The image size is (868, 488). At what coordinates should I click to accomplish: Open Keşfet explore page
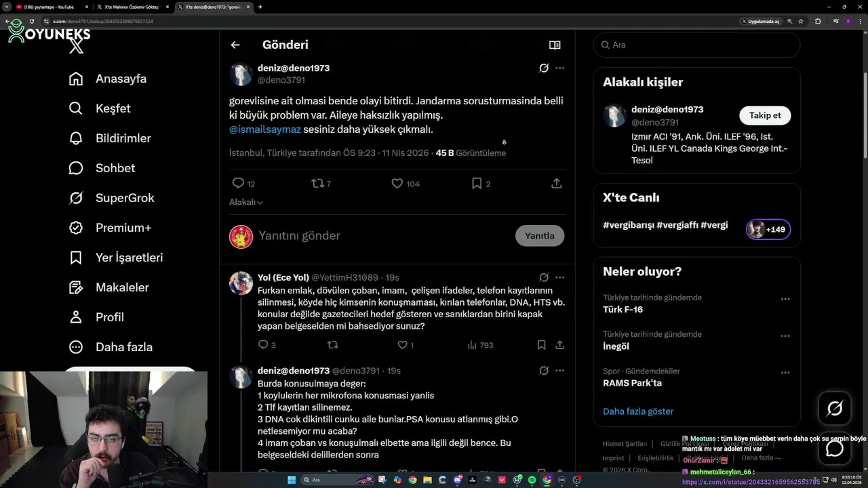[x=100, y=108]
